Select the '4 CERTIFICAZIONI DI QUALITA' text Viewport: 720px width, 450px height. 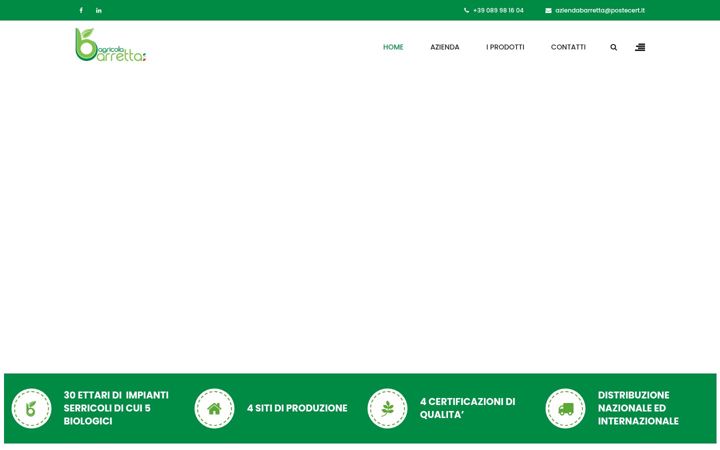(467, 408)
